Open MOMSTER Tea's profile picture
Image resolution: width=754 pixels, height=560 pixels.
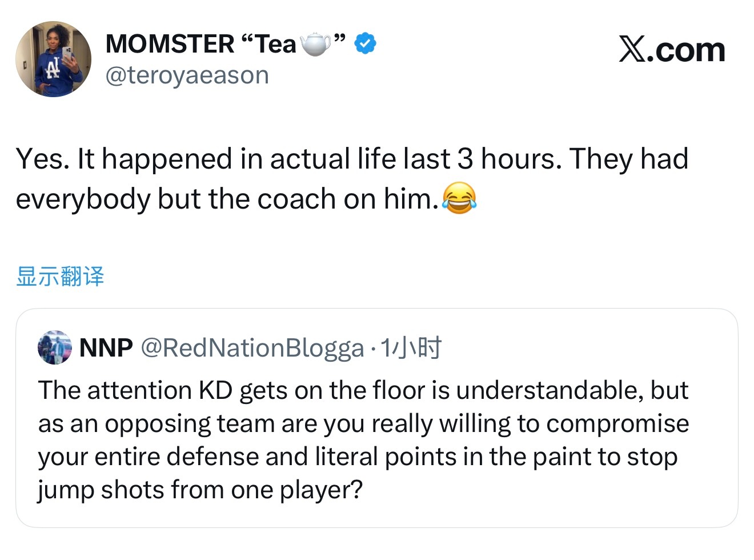[x=53, y=59]
